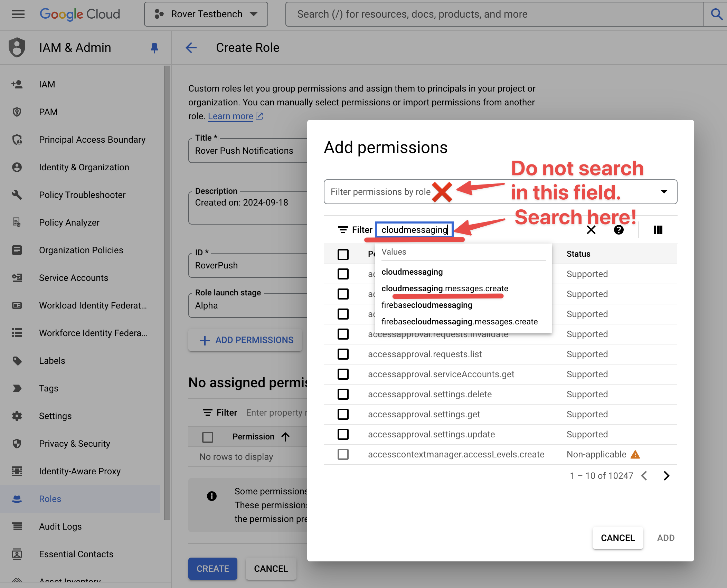Screen dimensions: 727x588
Task: Click the Audit Logs list icon
Action: click(x=17, y=527)
